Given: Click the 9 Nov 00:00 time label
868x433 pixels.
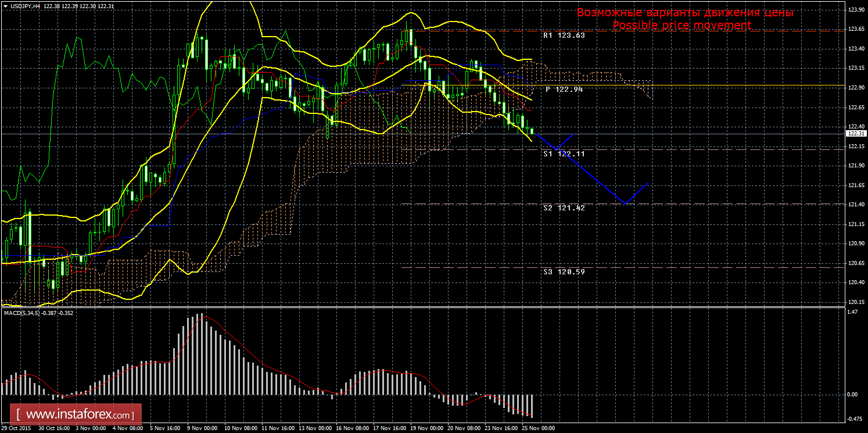Looking at the screenshot, I should [x=203, y=428].
